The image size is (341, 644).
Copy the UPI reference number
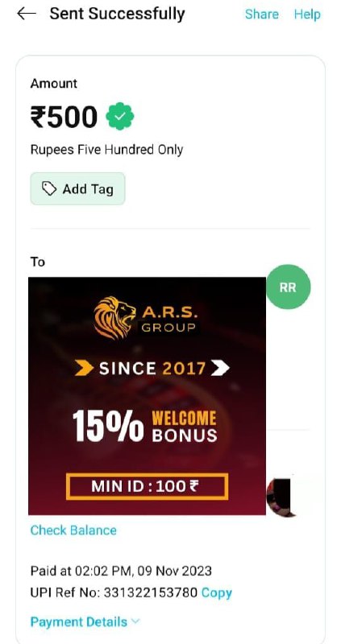[217, 592]
